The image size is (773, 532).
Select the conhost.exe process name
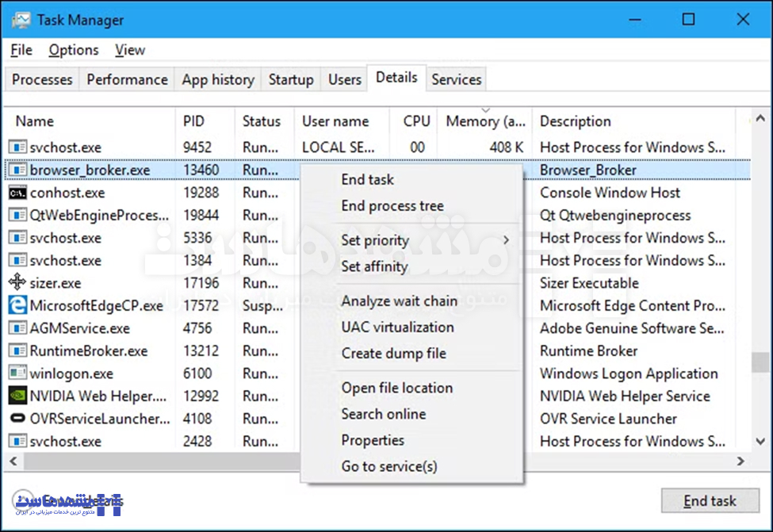[67, 193]
